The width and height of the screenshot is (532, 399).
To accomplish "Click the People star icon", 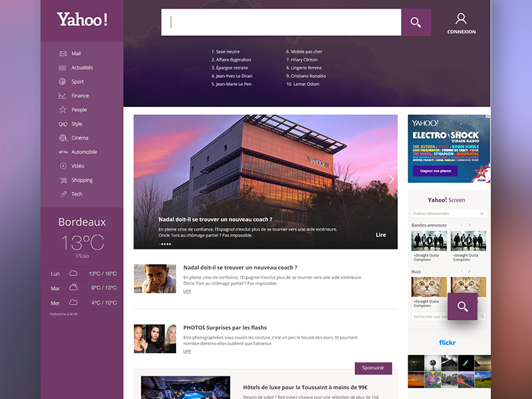I will point(63,110).
